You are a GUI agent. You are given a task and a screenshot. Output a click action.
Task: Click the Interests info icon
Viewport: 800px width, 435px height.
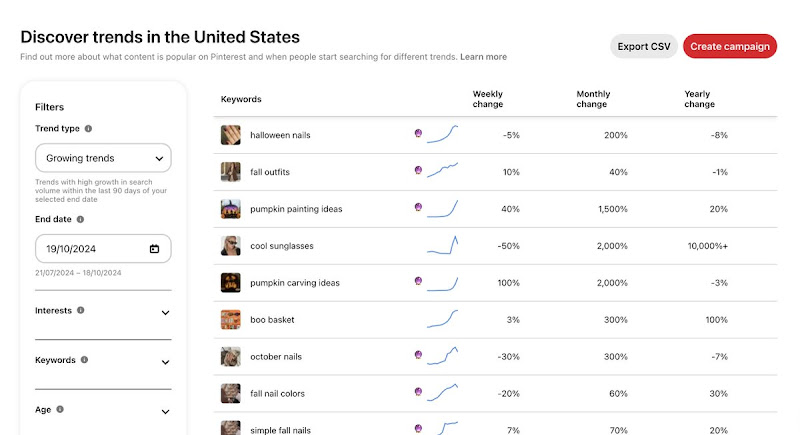pyautogui.click(x=81, y=310)
